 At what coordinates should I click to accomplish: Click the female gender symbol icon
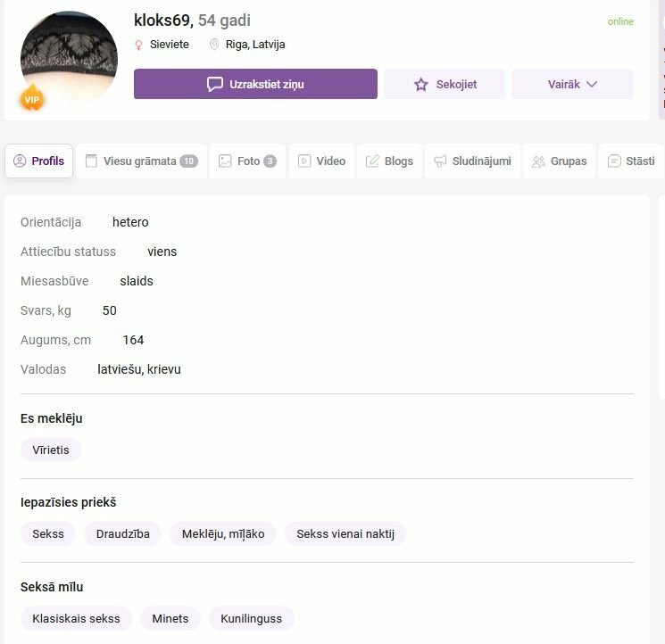(x=138, y=45)
